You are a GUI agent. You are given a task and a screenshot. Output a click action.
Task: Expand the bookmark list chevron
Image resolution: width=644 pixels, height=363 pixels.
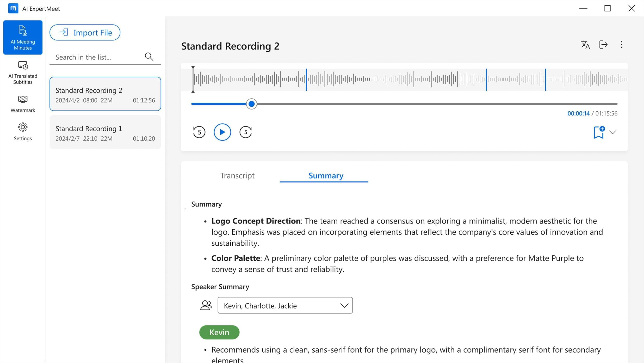click(x=612, y=132)
